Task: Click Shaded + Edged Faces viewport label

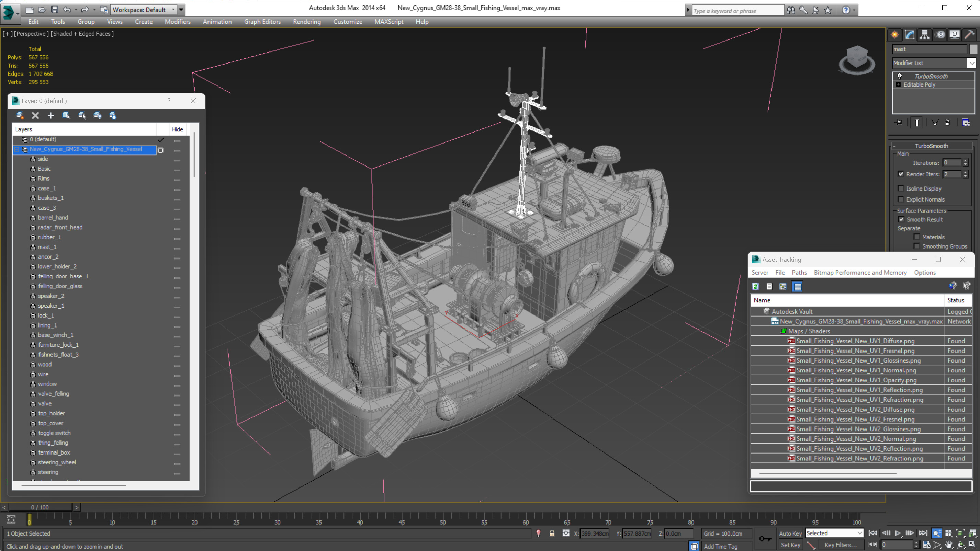Action: 82,33
